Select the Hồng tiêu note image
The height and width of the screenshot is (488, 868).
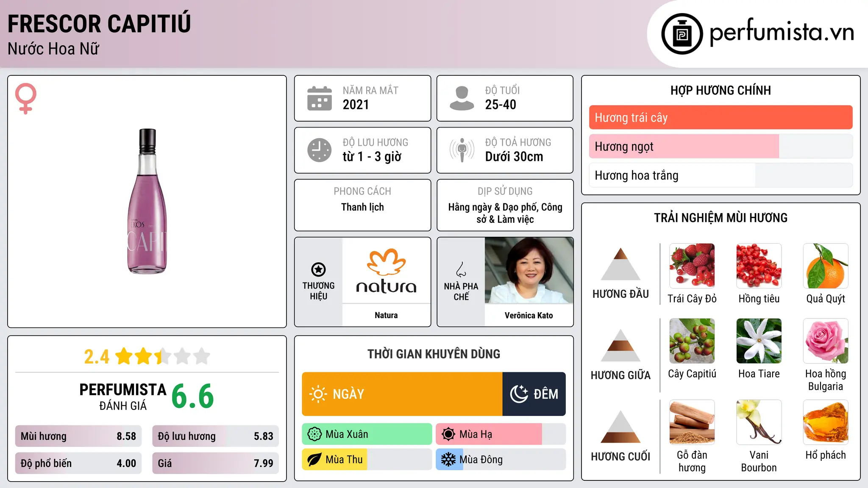(759, 266)
